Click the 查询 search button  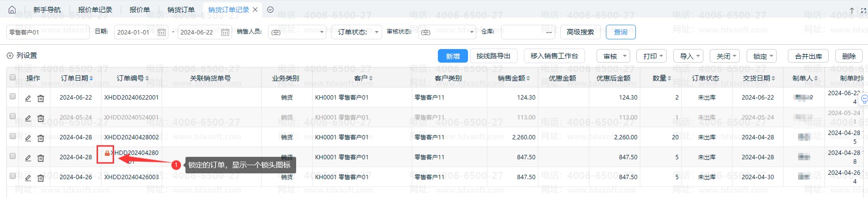pos(620,32)
